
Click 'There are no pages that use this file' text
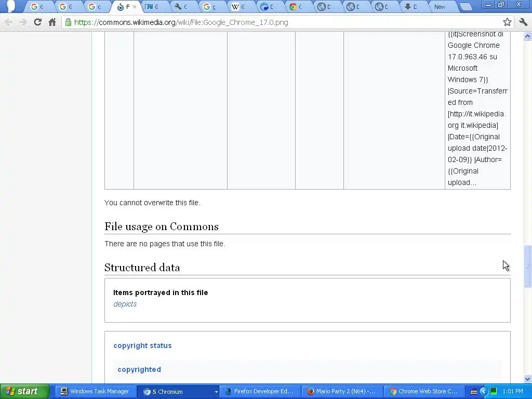point(165,244)
